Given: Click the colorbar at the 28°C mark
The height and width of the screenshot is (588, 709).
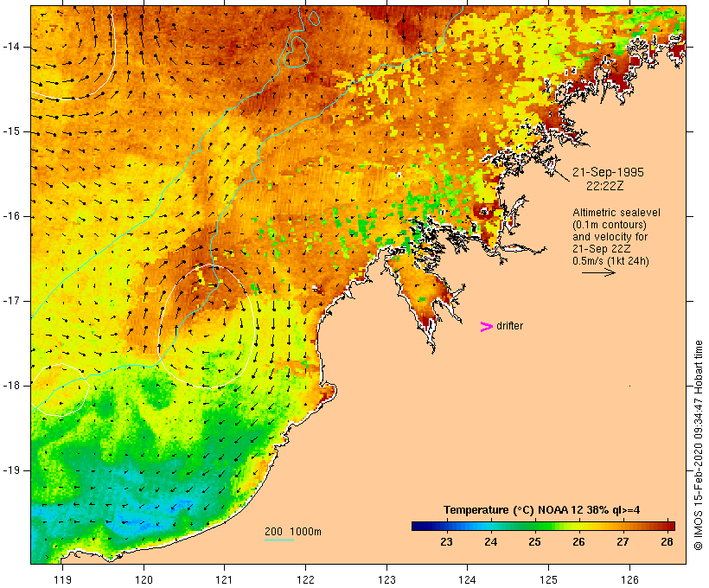Looking at the screenshot, I should (x=667, y=526).
